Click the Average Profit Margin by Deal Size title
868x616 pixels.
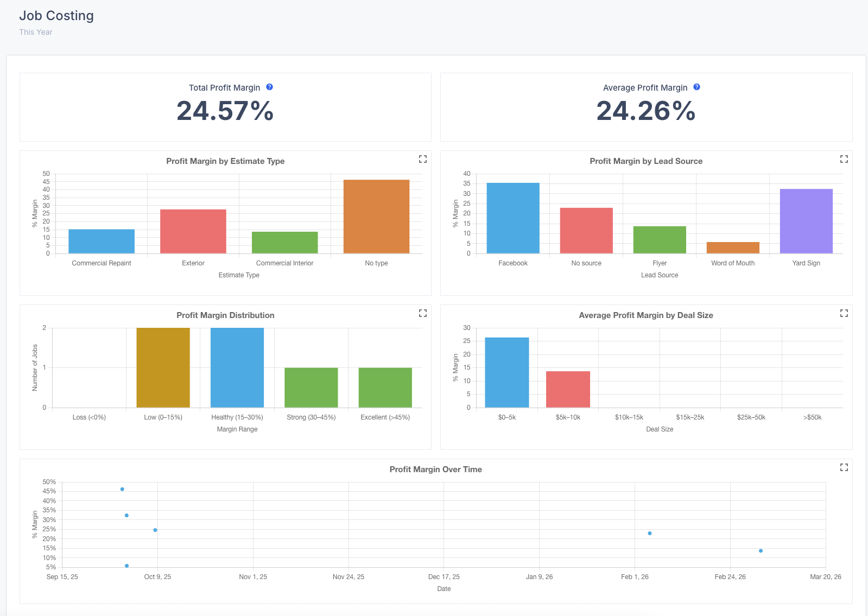tap(646, 315)
